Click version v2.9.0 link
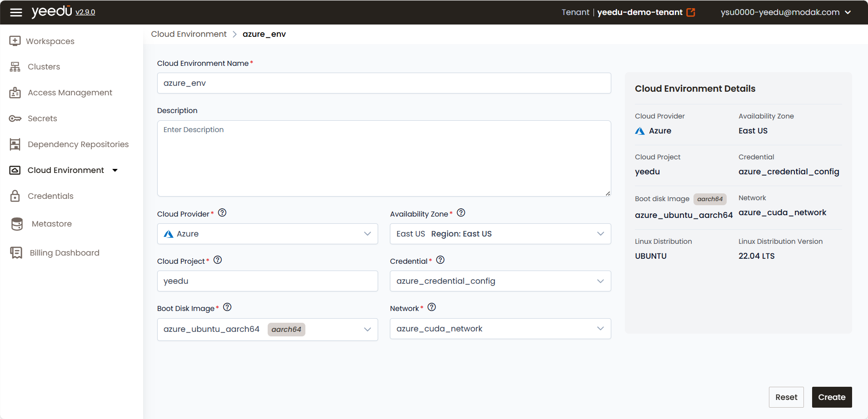Screen dimensions: 868x419 [x=85, y=12]
